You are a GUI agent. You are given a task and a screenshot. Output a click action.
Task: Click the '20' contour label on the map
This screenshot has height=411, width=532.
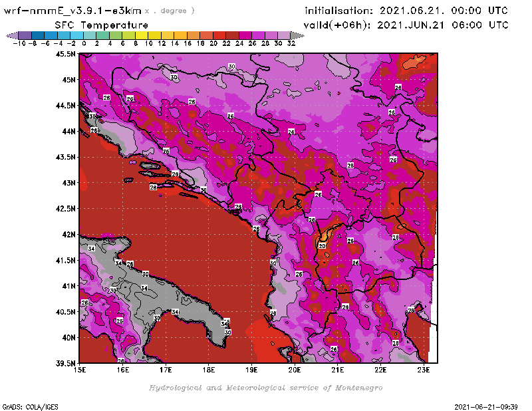[x=322, y=246]
